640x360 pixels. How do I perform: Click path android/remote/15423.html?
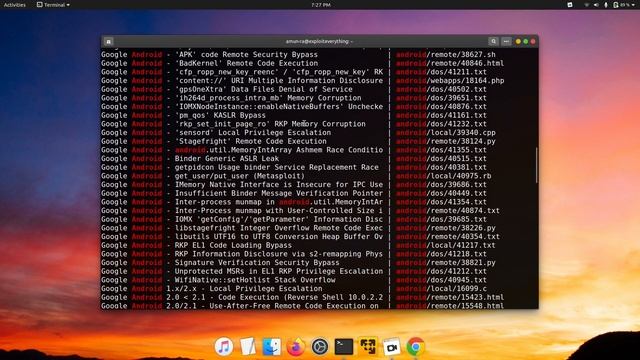[x=450, y=297]
